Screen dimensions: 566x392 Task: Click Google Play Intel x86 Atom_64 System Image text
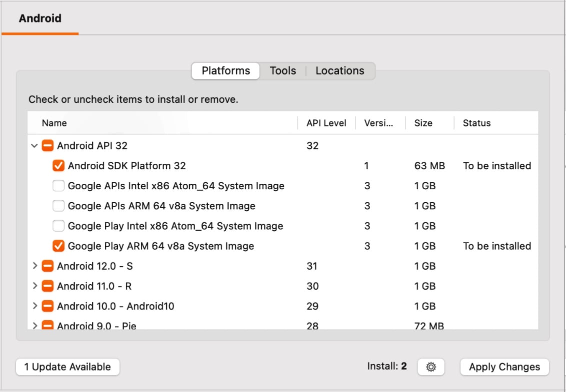pos(175,226)
